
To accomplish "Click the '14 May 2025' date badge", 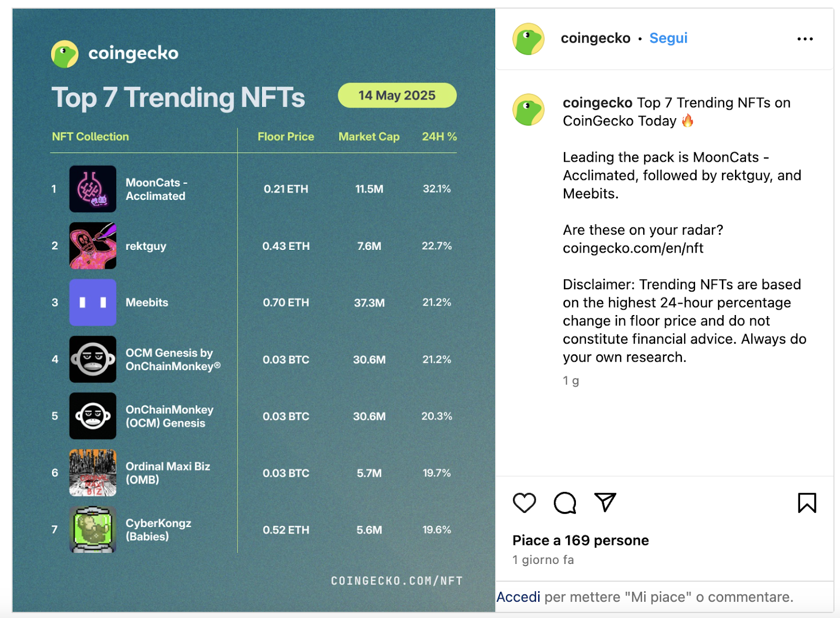I will coord(397,96).
